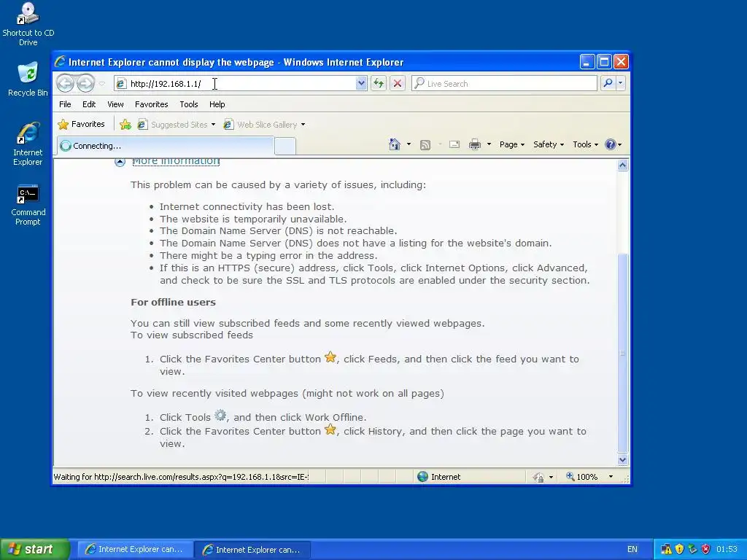
Task: Open Web Slice Gallery link
Action: 264,125
